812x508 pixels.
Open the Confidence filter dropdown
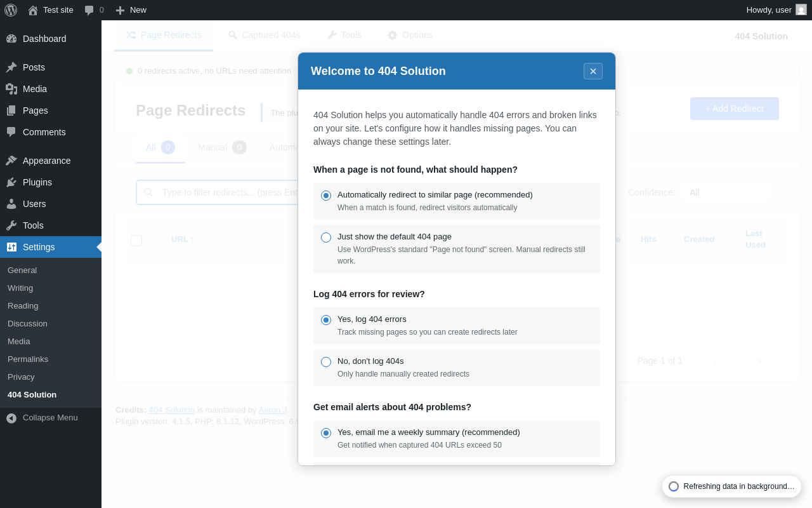(726, 192)
